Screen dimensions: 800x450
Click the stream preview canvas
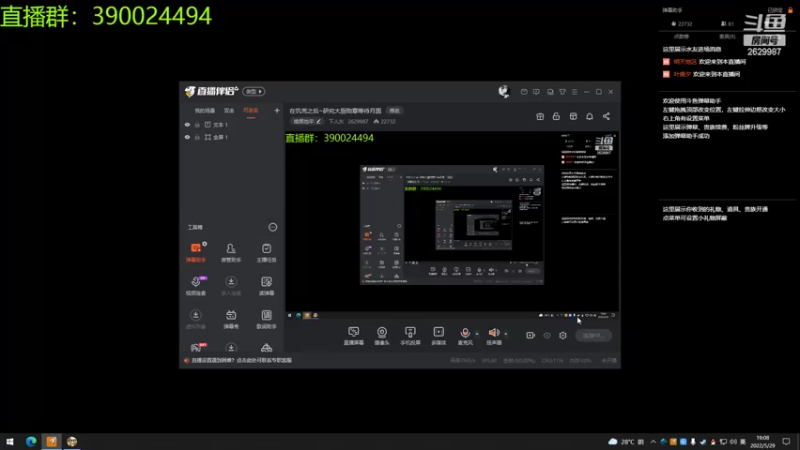pos(452,224)
